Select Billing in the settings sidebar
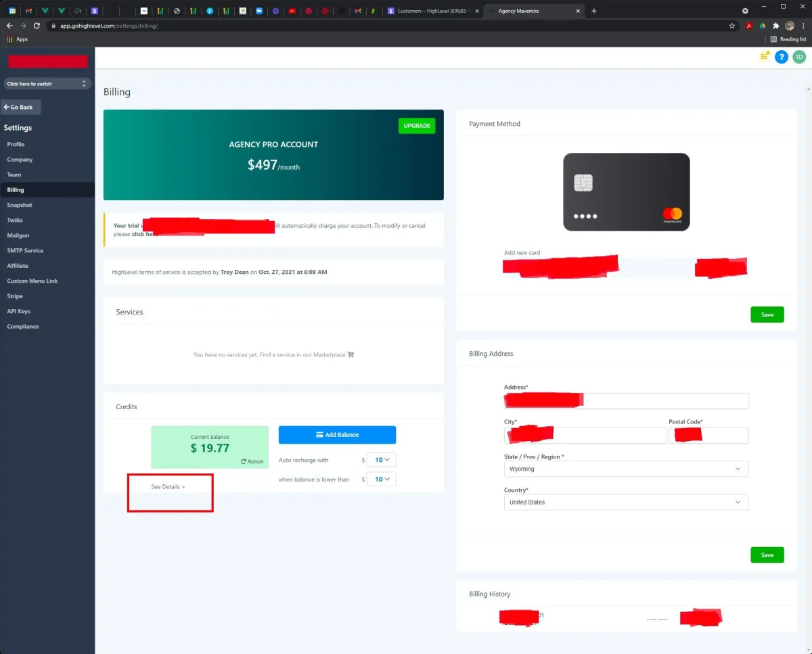 point(47,190)
